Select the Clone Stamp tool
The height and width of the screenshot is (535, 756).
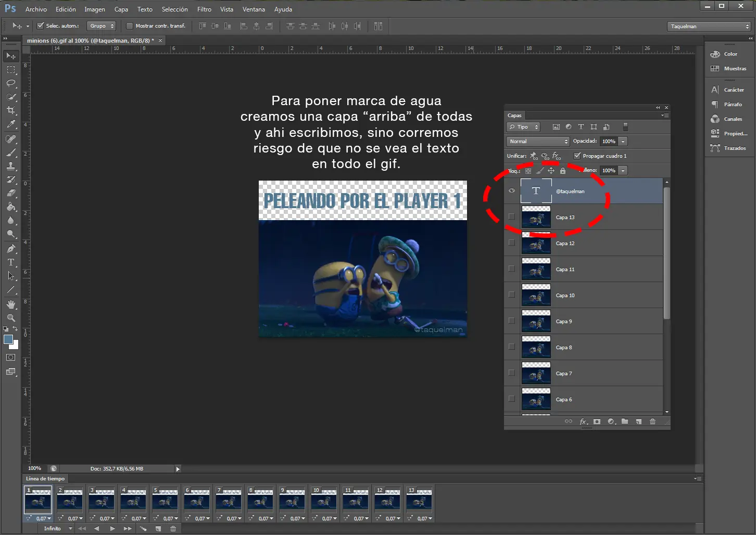11,166
